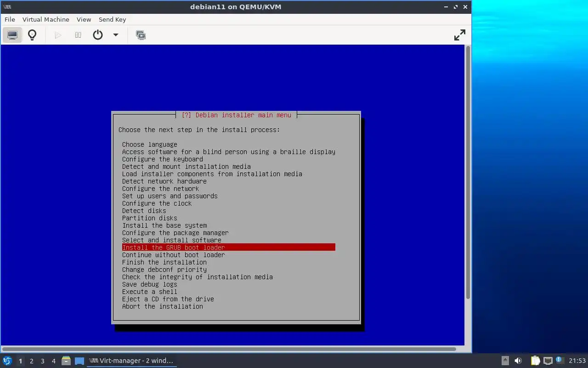This screenshot has height=368, width=588.
Task: Open the volume speaker tray icon
Action: pos(518,361)
